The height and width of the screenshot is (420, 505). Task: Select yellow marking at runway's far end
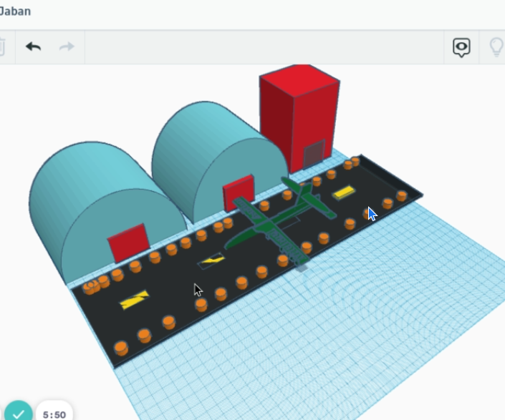point(344,191)
